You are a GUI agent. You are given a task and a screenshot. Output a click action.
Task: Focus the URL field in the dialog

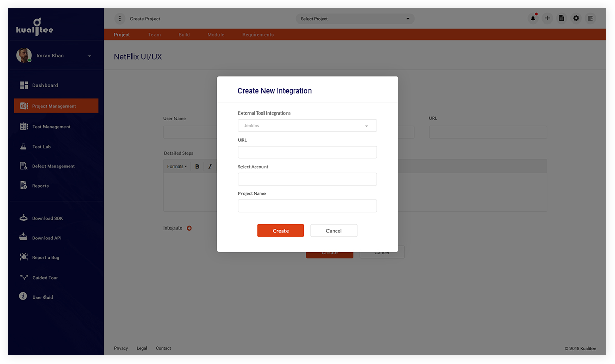(x=307, y=152)
